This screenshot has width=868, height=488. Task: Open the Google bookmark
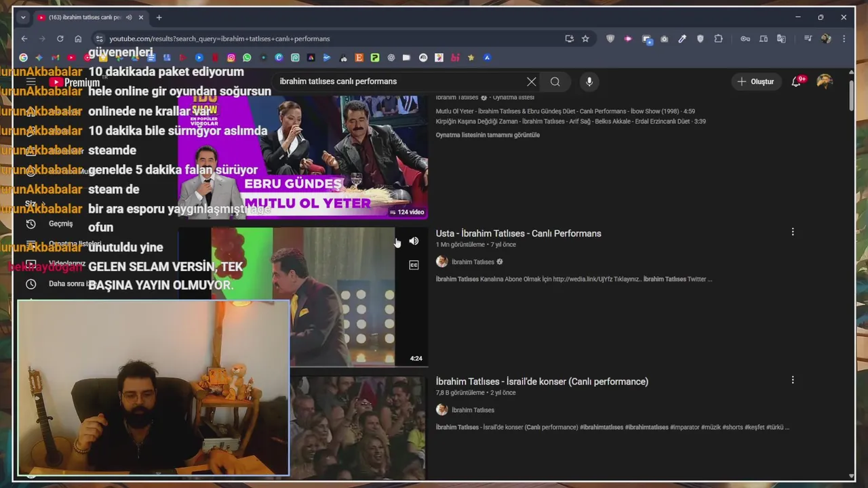point(24,58)
